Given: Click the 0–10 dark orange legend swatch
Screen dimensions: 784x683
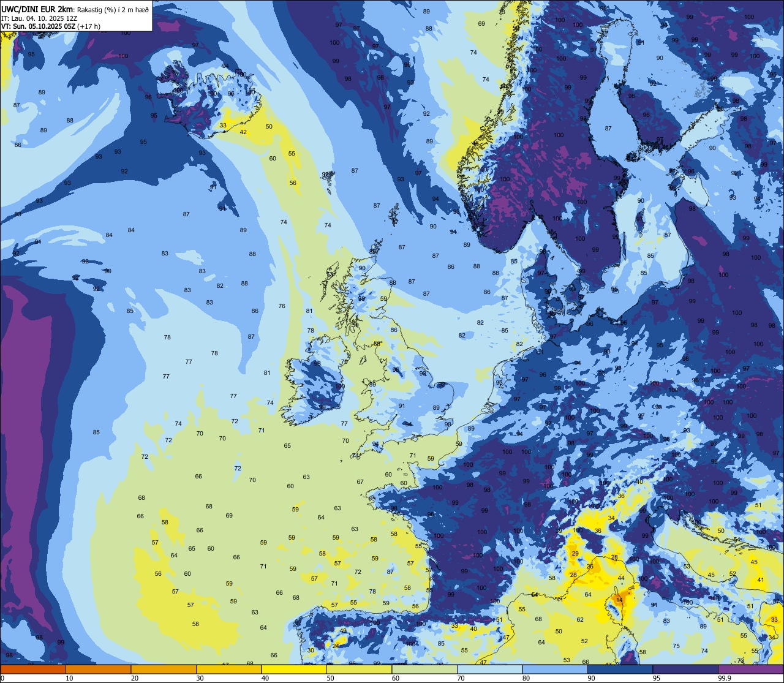Looking at the screenshot, I should [33, 669].
